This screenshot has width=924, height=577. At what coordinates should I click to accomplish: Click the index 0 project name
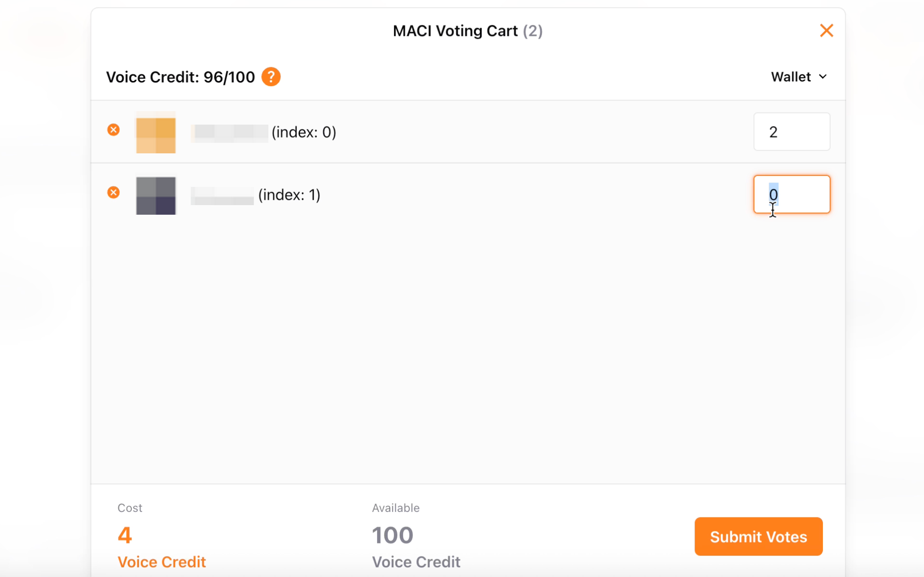264,132
